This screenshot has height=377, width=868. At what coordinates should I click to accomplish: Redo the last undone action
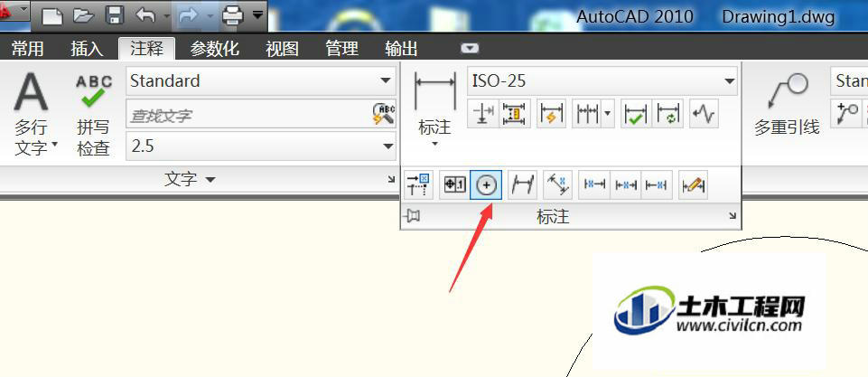tap(189, 15)
